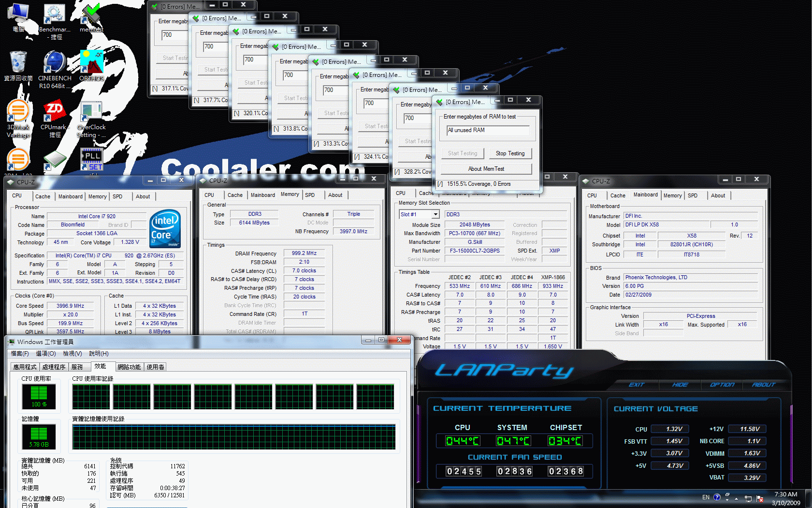Click the Mainboard CPU-Z window title icon

(x=586, y=181)
